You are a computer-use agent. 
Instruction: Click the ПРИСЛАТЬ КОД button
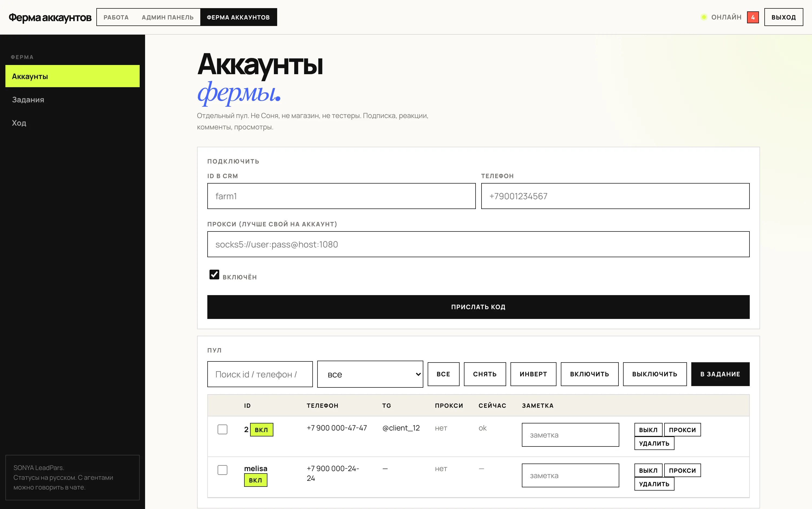click(x=478, y=307)
